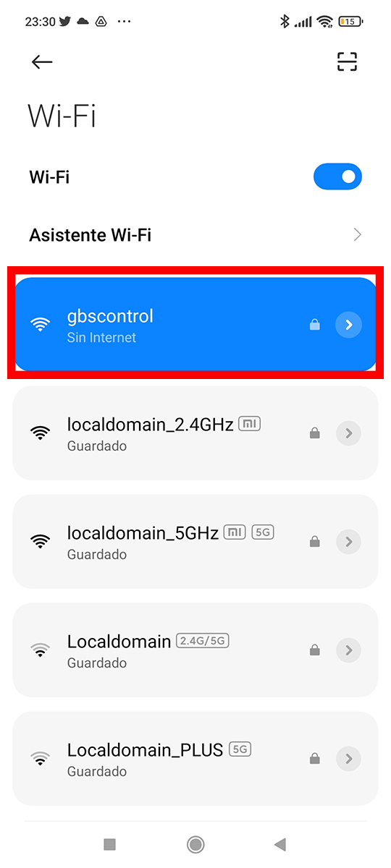This screenshot has height=868, width=391.
Task: Turn off the Wi-Fi toggle switch
Action: 337,176
